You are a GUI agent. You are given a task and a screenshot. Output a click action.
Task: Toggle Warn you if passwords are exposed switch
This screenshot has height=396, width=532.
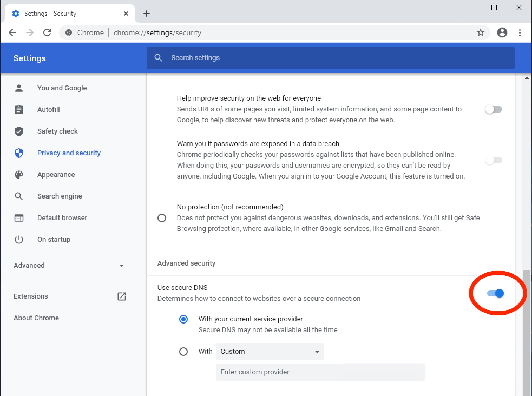click(x=494, y=160)
